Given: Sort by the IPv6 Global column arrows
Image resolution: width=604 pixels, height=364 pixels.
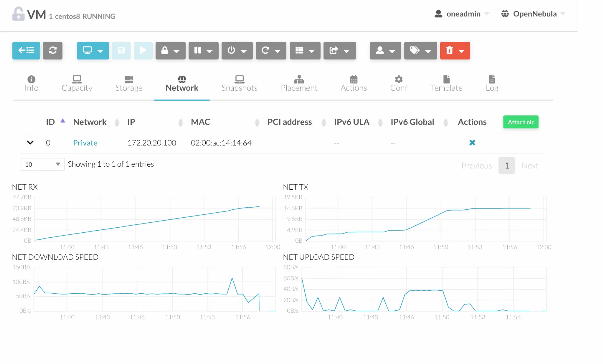Looking at the screenshot, I should click(x=445, y=123).
